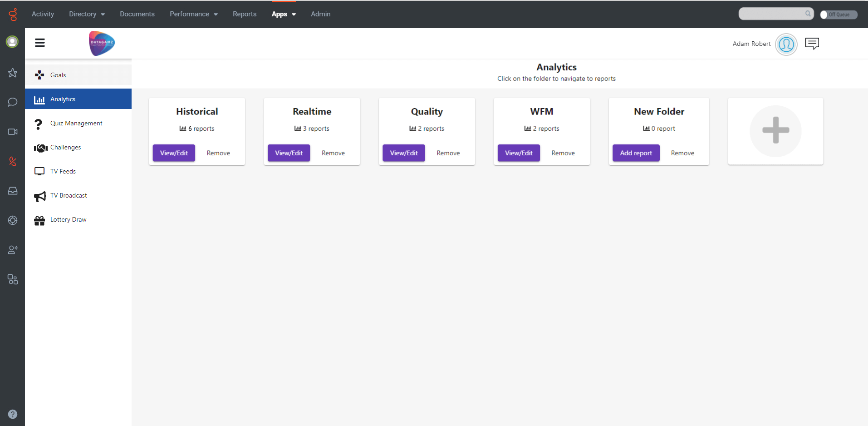Screen dimensions: 868x426
Task: Select Quiz Management in the sidebar
Action: pyautogui.click(x=76, y=124)
